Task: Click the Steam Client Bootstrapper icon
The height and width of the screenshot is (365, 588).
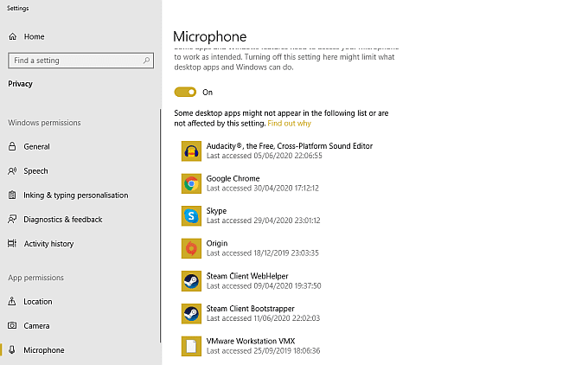Action: (191, 313)
